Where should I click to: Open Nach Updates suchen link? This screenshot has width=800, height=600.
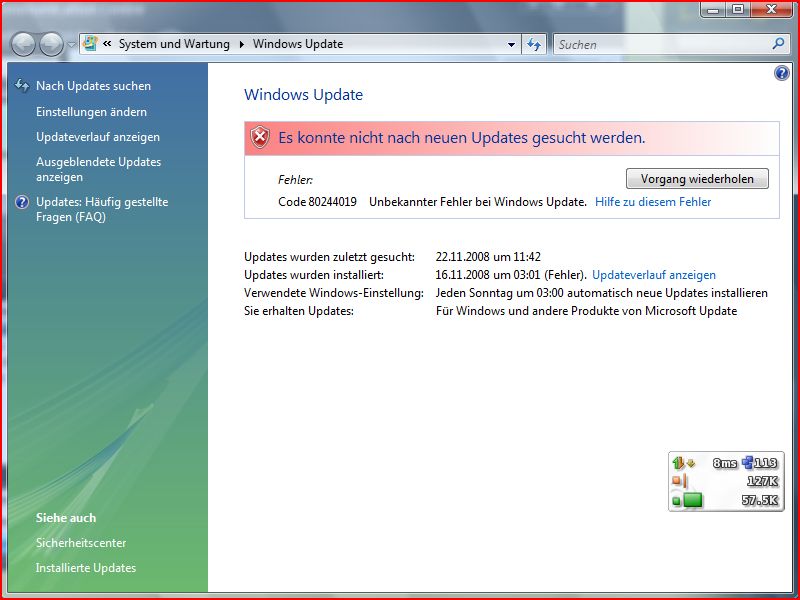tap(93, 86)
